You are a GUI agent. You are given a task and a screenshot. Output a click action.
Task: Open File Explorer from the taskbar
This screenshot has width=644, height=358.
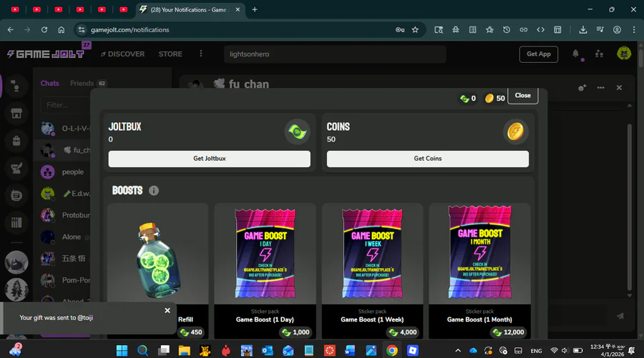coord(184,351)
